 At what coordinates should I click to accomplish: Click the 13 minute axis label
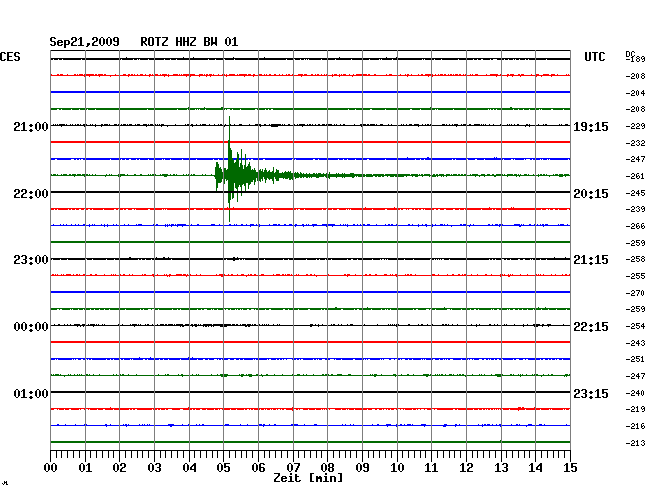pyautogui.click(x=501, y=467)
